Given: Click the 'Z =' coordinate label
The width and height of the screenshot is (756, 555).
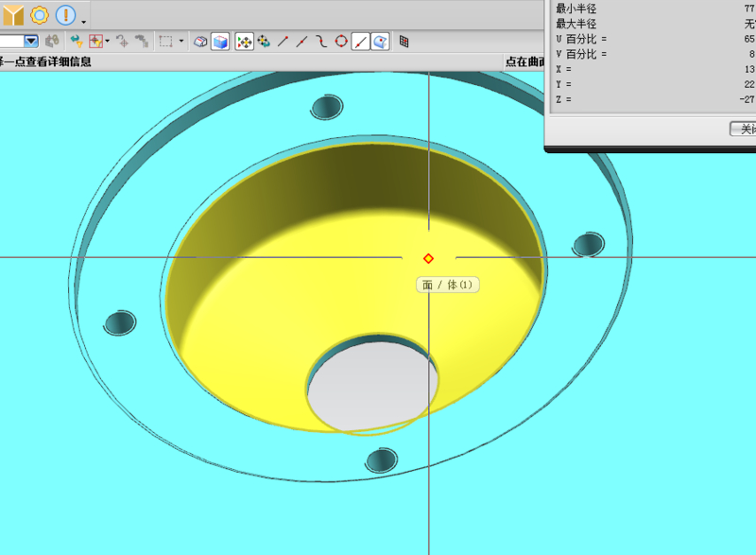Looking at the screenshot, I should pyautogui.click(x=563, y=99).
